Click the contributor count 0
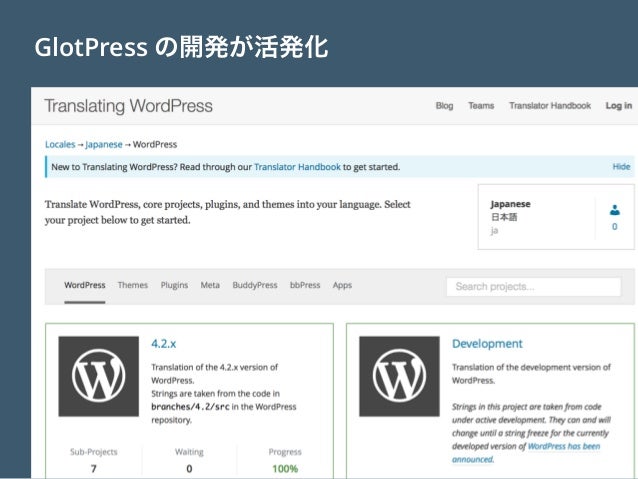 tap(614, 227)
